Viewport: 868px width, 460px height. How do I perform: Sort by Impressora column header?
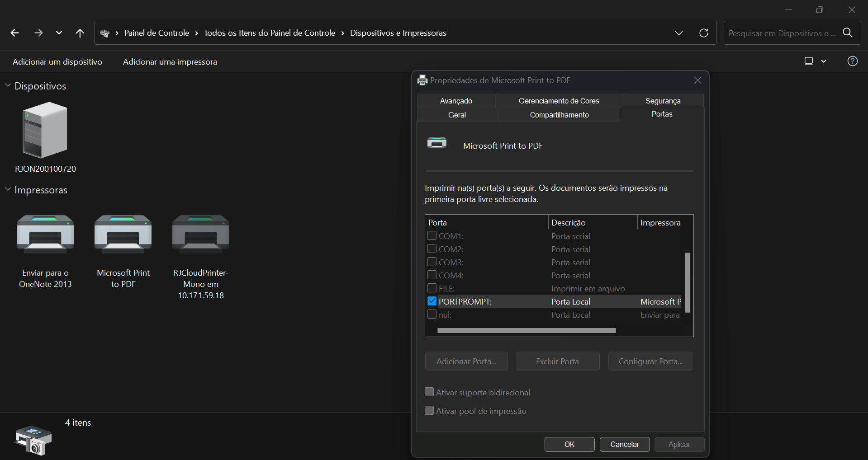point(660,222)
